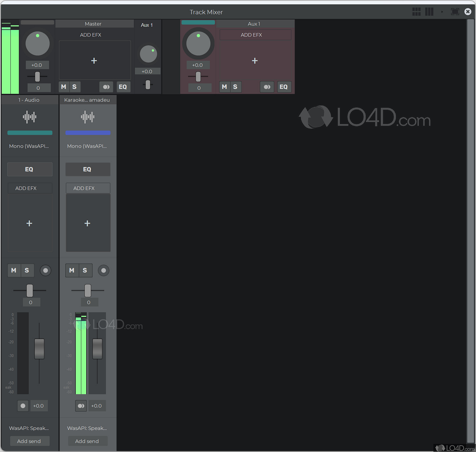
Task: Open input selector Mono (WasAPI on Karaoke track
Action: tap(87, 146)
